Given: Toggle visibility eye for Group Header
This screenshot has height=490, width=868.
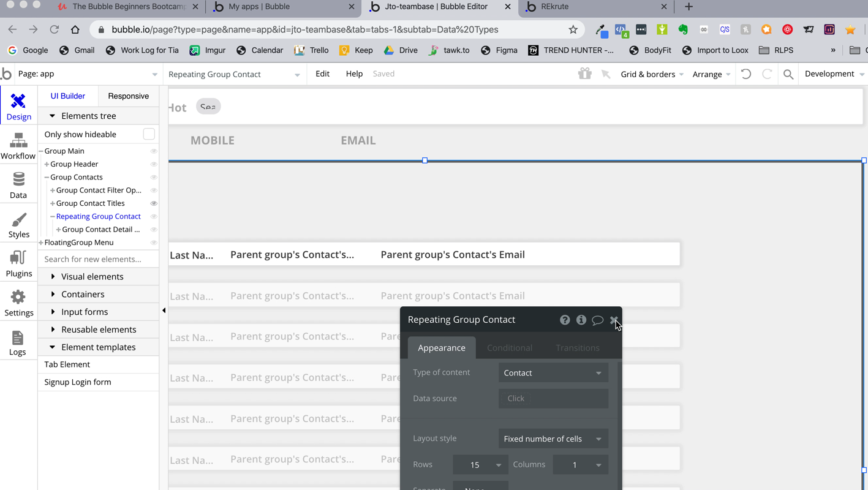Looking at the screenshot, I should (x=154, y=164).
